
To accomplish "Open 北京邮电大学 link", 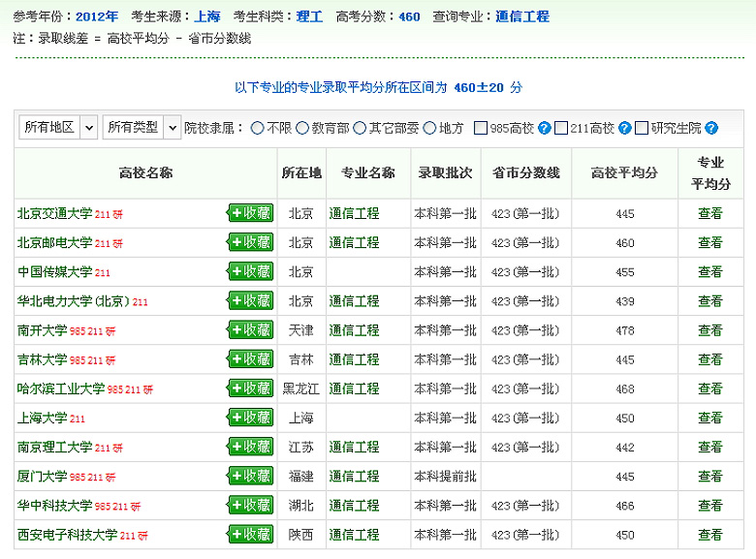I will point(54,243).
